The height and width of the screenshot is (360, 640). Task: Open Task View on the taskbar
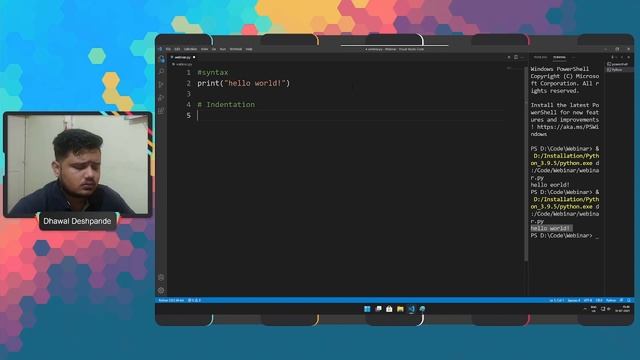tap(378, 309)
